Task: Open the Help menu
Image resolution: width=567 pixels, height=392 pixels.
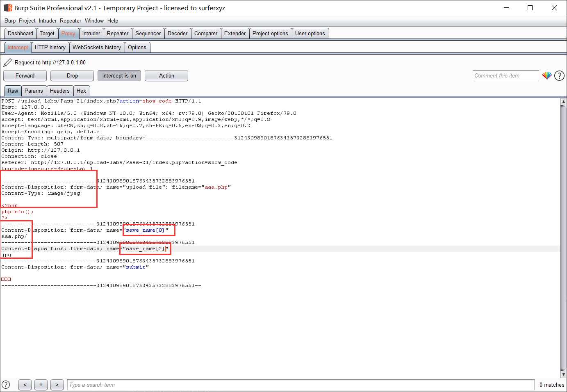Action: (113, 21)
